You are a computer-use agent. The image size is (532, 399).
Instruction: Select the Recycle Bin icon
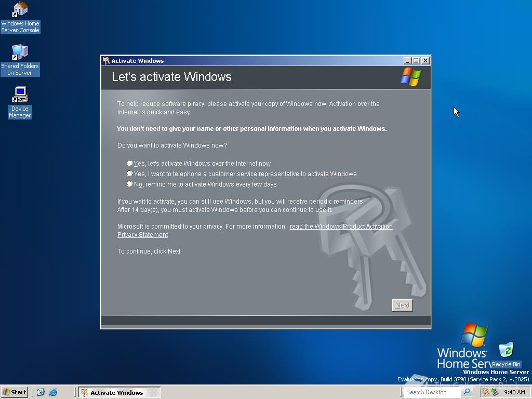pos(506,355)
